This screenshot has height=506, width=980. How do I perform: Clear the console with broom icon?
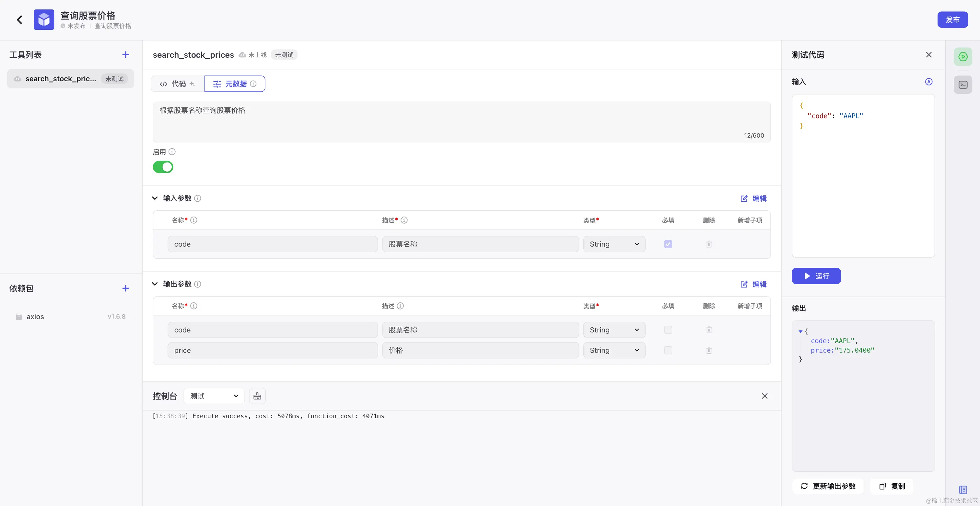coord(257,396)
